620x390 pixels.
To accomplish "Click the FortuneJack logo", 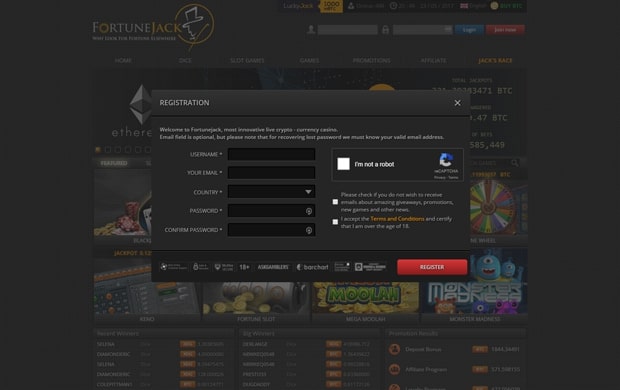I will (x=153, y=27).
